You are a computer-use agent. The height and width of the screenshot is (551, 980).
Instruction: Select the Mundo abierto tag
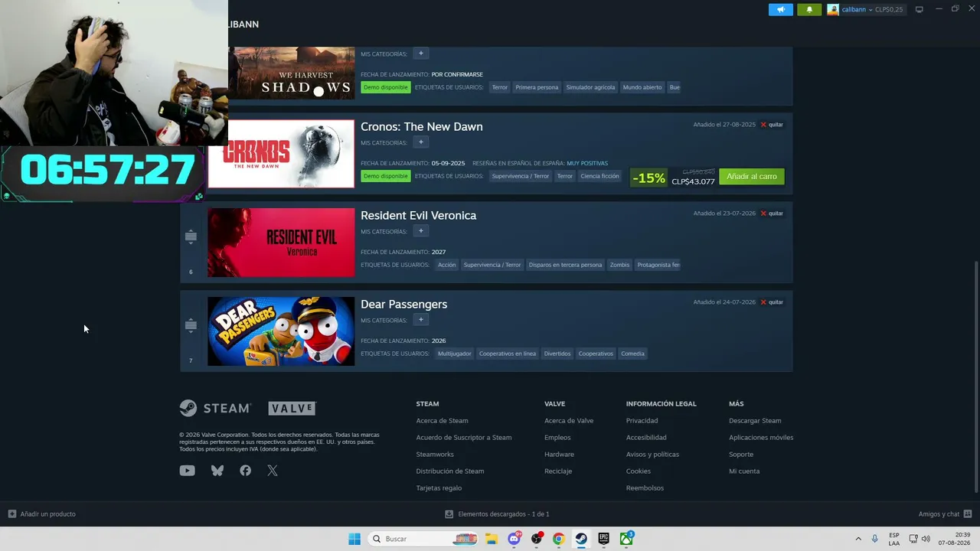point(642,87)
